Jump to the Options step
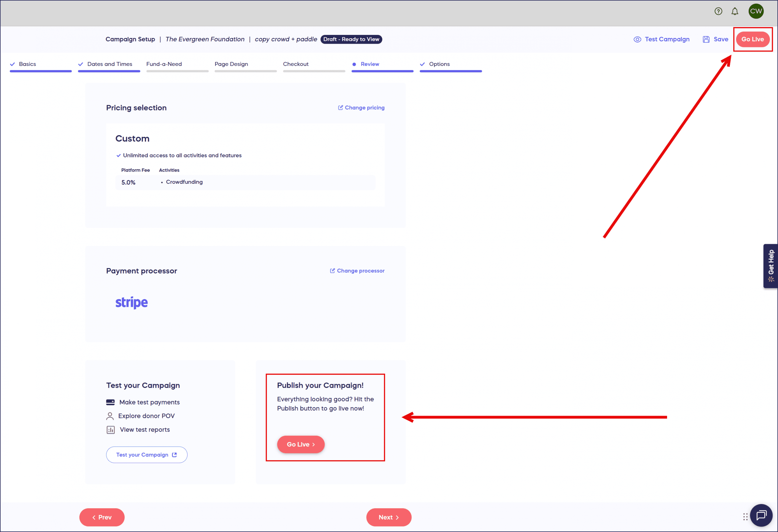 (x=439, y=64)
